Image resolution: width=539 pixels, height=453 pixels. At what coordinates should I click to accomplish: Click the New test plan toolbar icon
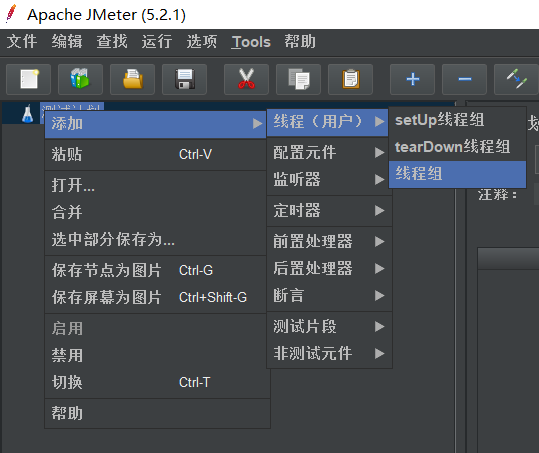pyautogui.click(x=29, y=79)
